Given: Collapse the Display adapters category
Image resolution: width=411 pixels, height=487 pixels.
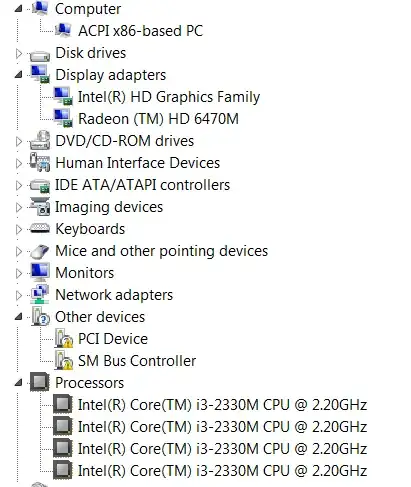Looking at the screenshot, I should [19, 75].
